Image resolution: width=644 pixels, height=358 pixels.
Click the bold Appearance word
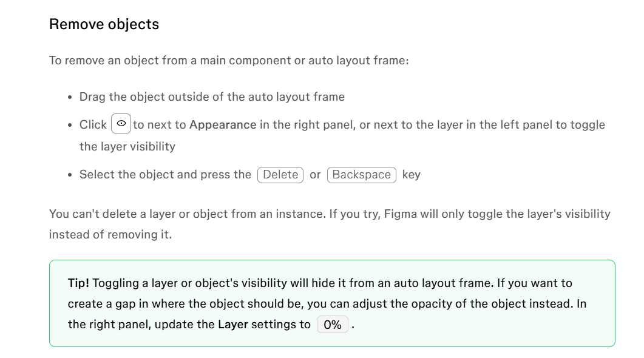223,125
